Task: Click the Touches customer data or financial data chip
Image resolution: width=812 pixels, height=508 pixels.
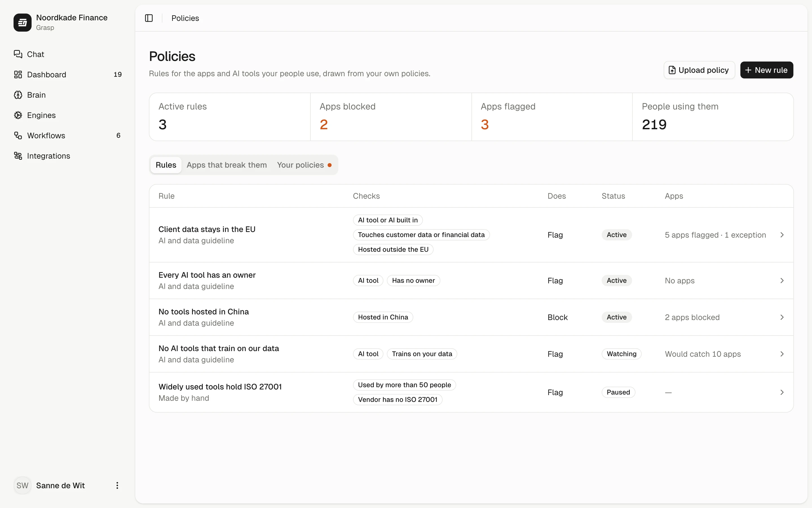Action: pos(421,235)
